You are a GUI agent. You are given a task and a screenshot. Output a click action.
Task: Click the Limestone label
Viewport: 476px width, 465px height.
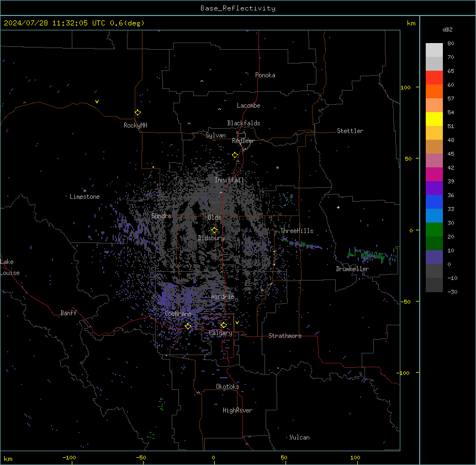[x=84, y=197]
